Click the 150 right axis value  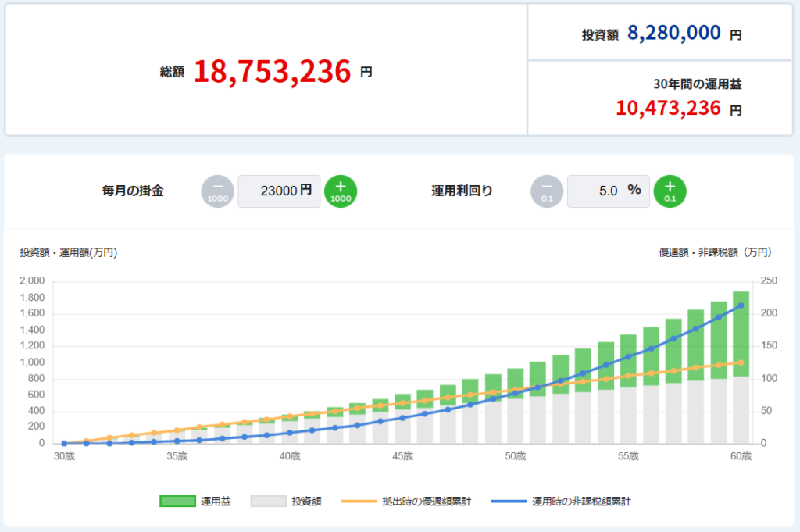(769, 345)
